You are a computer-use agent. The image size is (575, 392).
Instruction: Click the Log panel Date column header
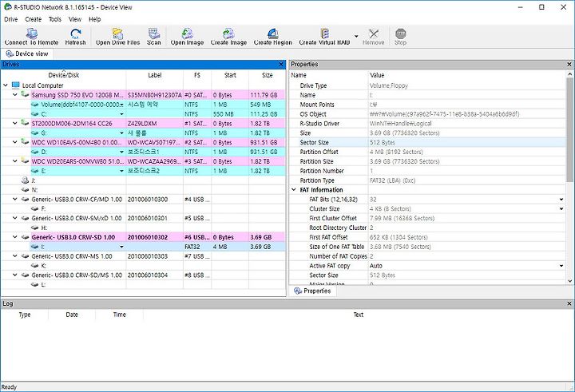point(72,315)
